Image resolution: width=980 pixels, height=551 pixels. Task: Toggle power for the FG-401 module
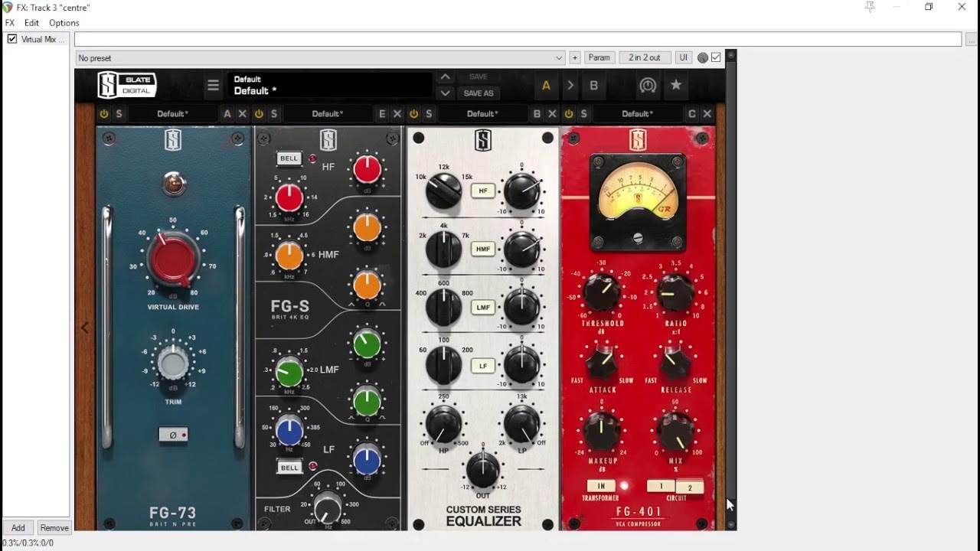coord(568,114)
